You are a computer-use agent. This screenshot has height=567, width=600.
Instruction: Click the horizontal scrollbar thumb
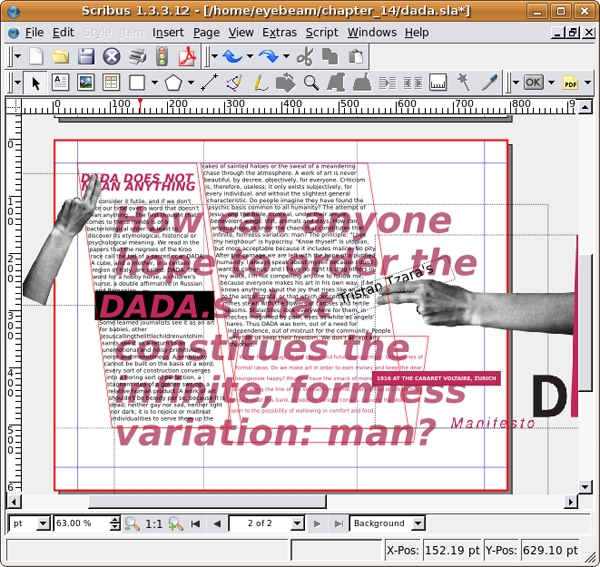[207, 502]
